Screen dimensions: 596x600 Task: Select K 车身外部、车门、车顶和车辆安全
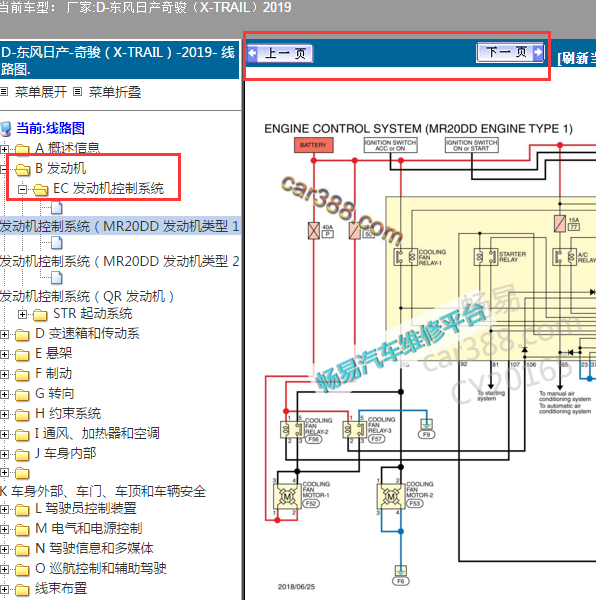point(103,491)
